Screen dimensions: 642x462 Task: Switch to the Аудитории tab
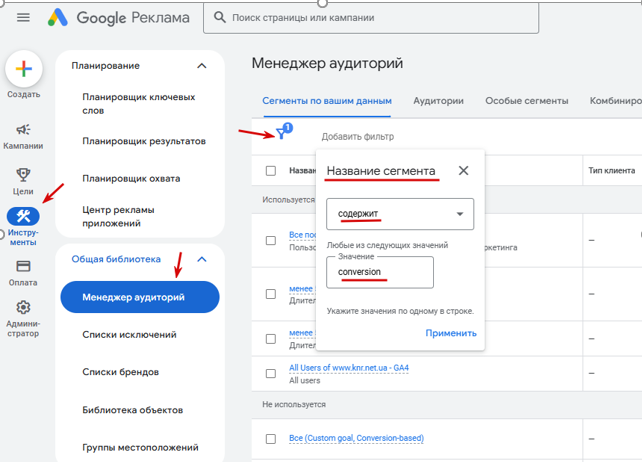[x=438, y=101]
